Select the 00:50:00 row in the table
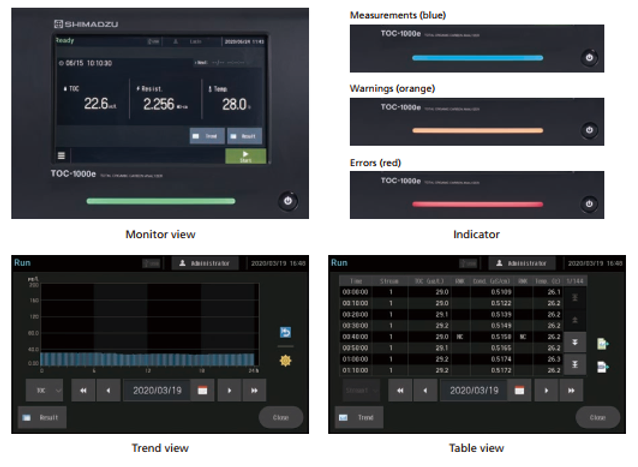Screen dimensions: 638x467 [451, 348]
